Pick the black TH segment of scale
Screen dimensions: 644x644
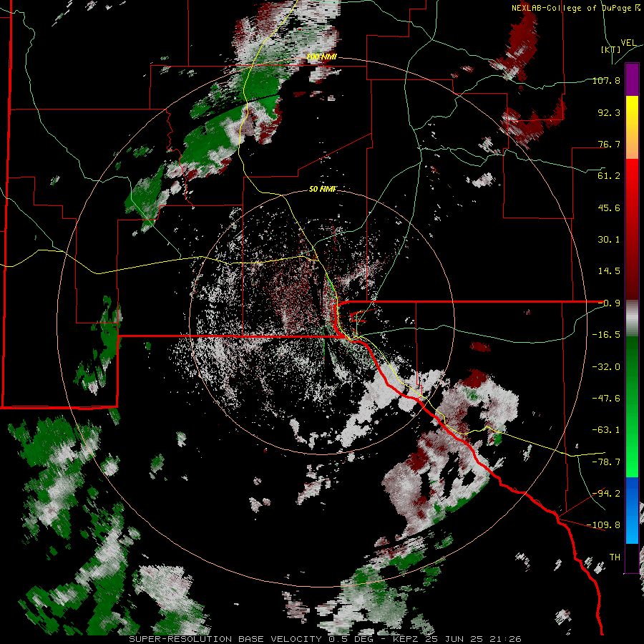pyautogui.click(x=632, y=558)
